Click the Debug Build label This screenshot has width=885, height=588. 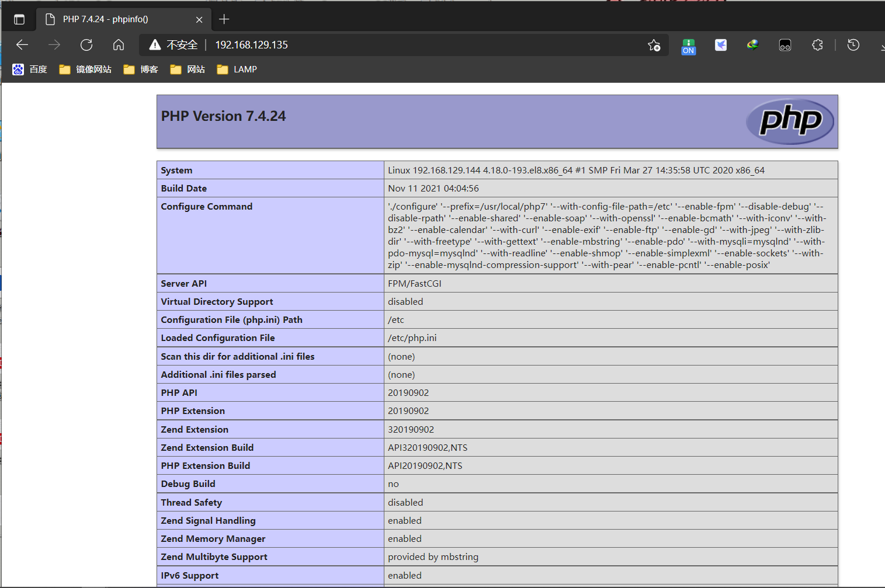tap(188, 484)
